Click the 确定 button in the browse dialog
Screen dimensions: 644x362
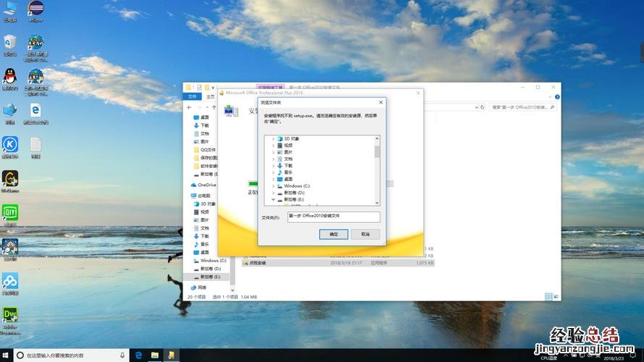pyautogui.click(x=333, y=235)
